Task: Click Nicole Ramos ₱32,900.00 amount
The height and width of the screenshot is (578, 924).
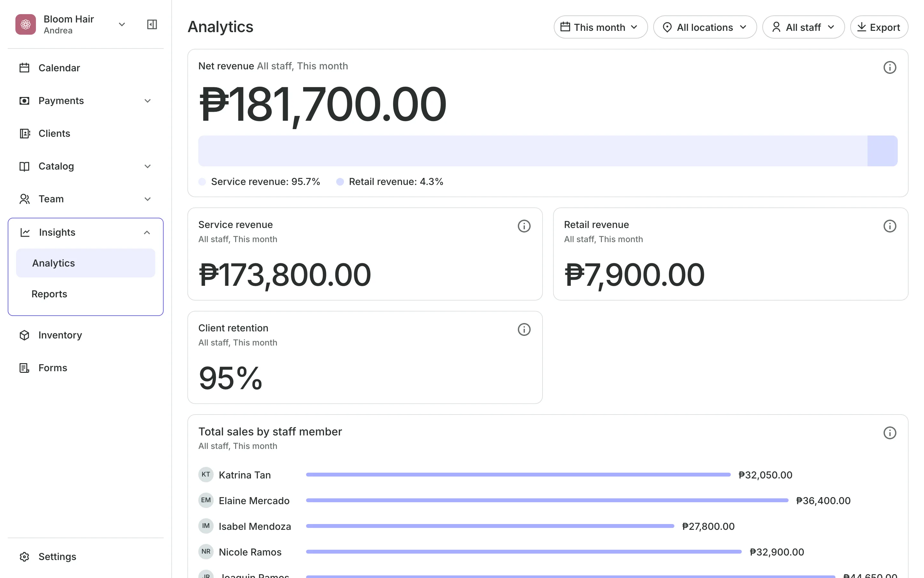Action: [777, 552]
